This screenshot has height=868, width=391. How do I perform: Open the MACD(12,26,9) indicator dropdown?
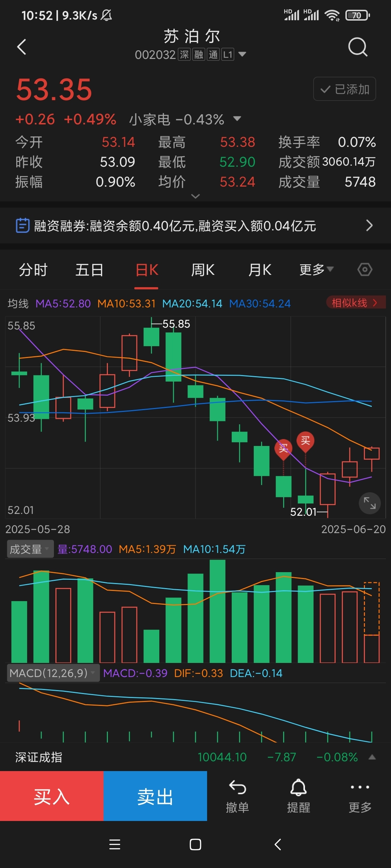53,673
